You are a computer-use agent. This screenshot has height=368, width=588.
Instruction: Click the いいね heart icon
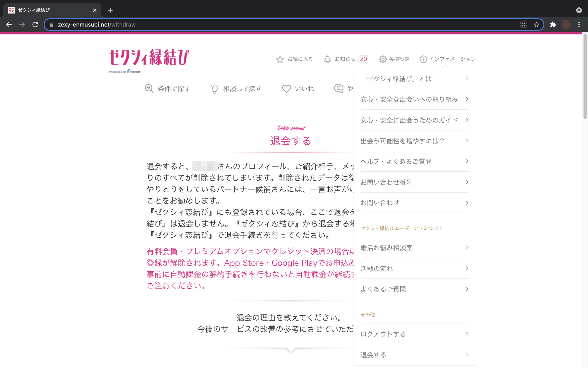[286, 89]
